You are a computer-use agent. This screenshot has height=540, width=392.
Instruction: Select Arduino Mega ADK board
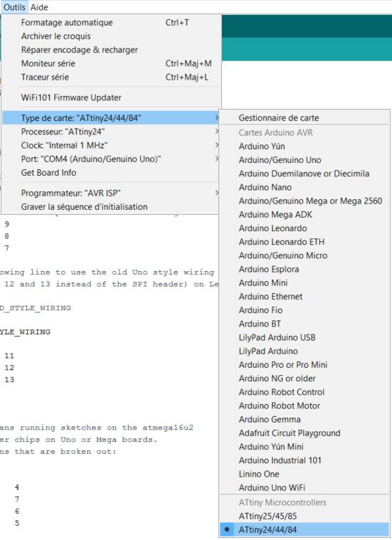point(304,215)
